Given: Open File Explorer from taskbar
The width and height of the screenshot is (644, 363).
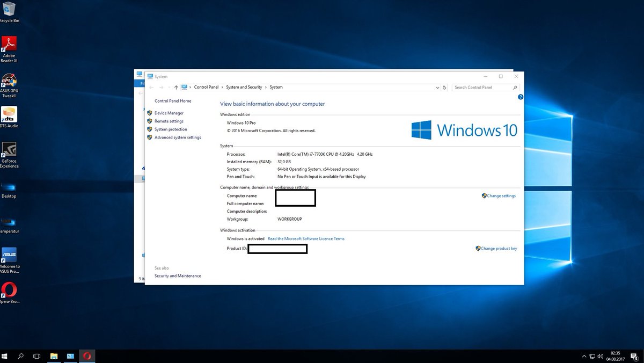Looking at the screenshot, I should click(x=54, y=356).
